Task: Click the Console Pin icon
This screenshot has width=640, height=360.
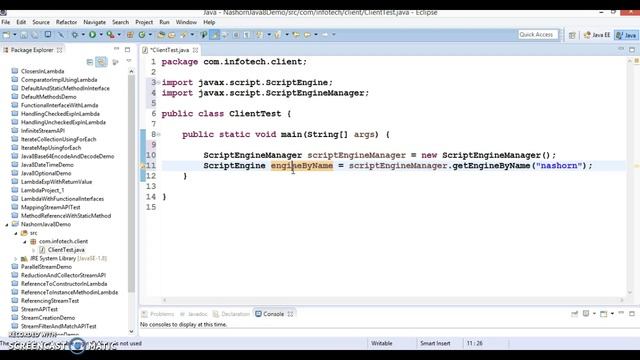Action: (574, 313)
